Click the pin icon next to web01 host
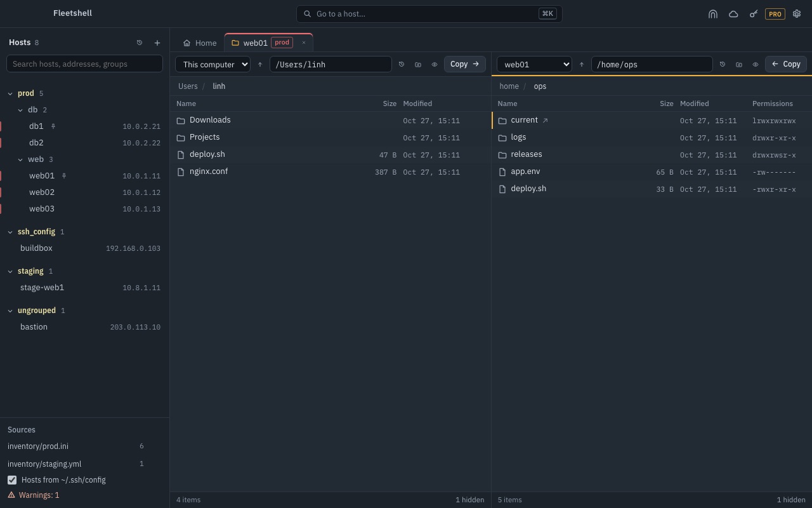This screenshot has height=508, width=812. point(64,176)
